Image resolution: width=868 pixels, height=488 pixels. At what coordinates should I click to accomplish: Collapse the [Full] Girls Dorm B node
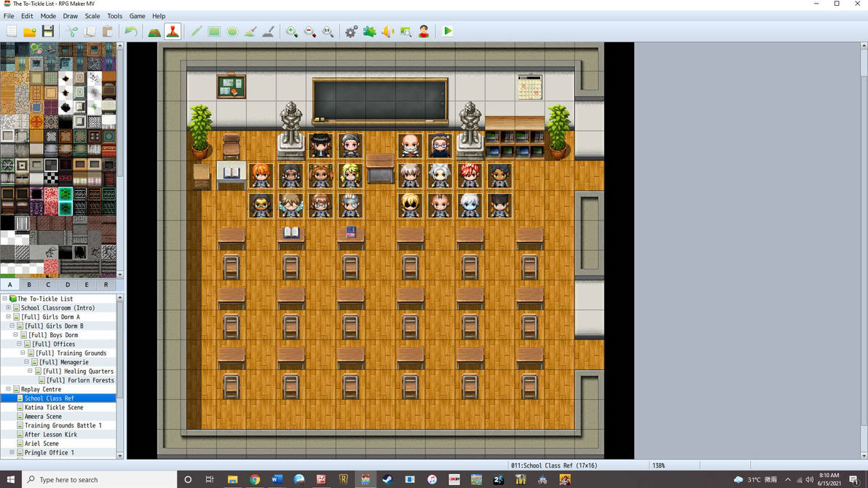tap(12, 326)
